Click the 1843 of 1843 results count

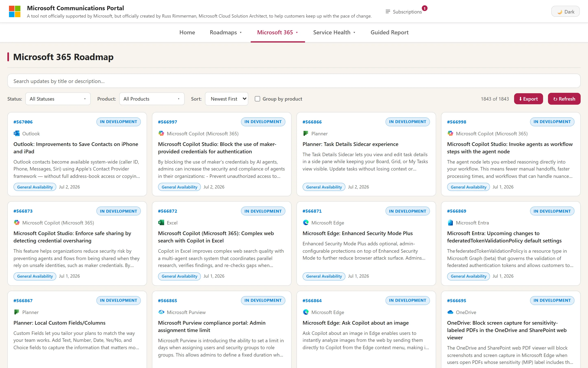[x=495, y=99]
